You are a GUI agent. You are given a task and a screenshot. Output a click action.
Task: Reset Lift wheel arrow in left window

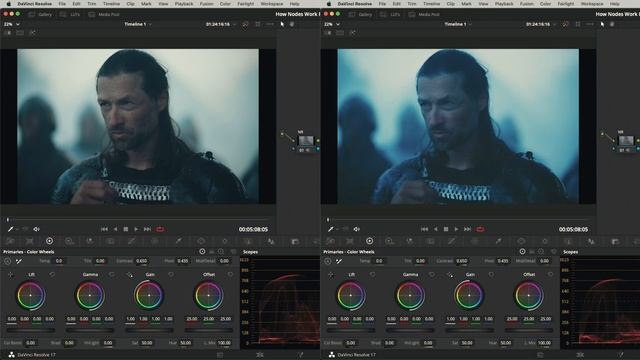[52, 275]
